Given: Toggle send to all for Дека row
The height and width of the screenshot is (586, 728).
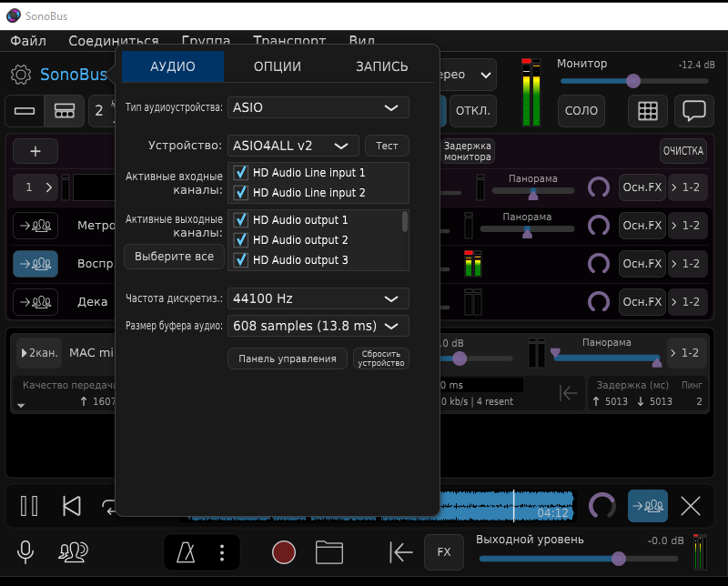Looking at the screenshot, I should (35, 302).
